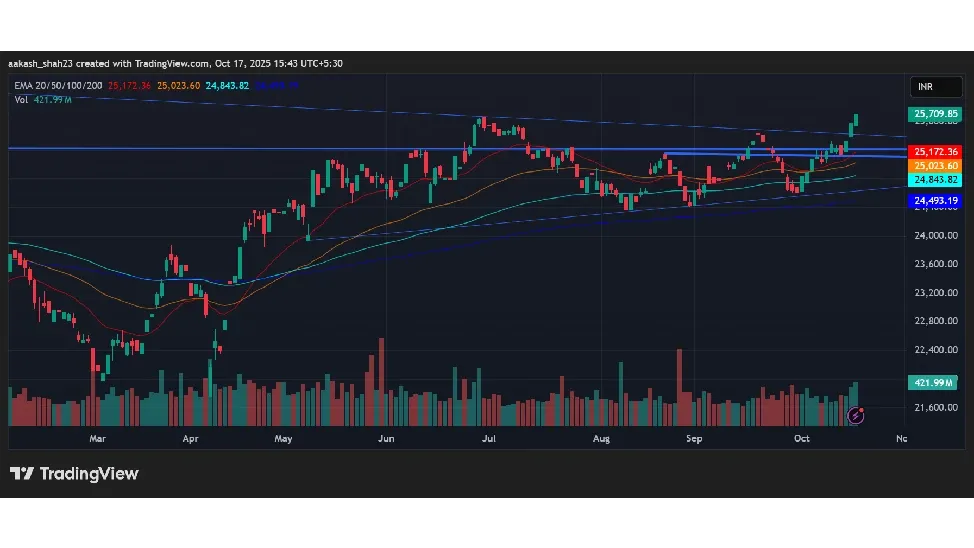Click the TradingView logo icon
974x548 pixels.
point(22,473)
